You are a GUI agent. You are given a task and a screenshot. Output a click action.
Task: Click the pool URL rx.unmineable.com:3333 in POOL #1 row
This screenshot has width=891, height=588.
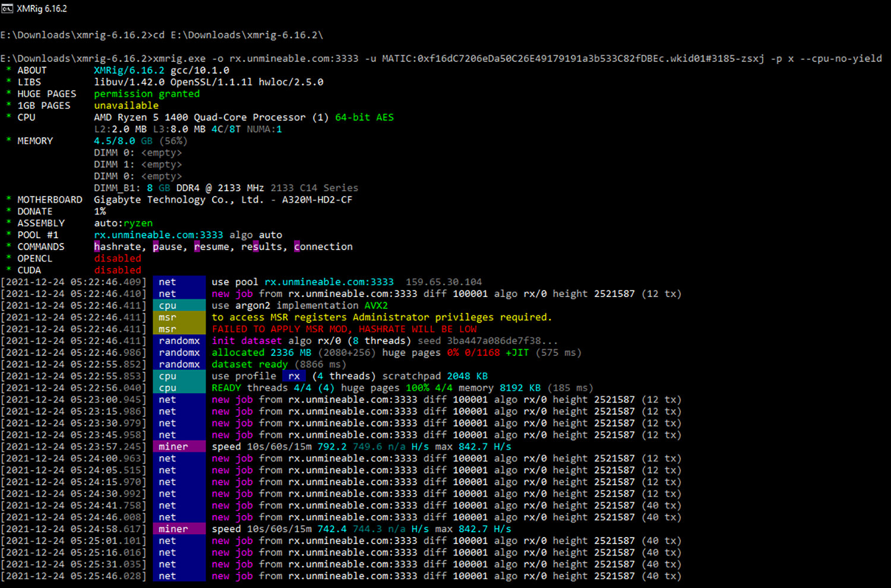point(159,235)
